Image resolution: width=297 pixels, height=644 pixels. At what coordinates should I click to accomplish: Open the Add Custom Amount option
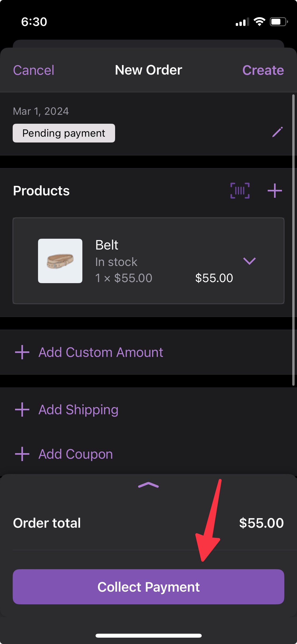coord(101,352)
